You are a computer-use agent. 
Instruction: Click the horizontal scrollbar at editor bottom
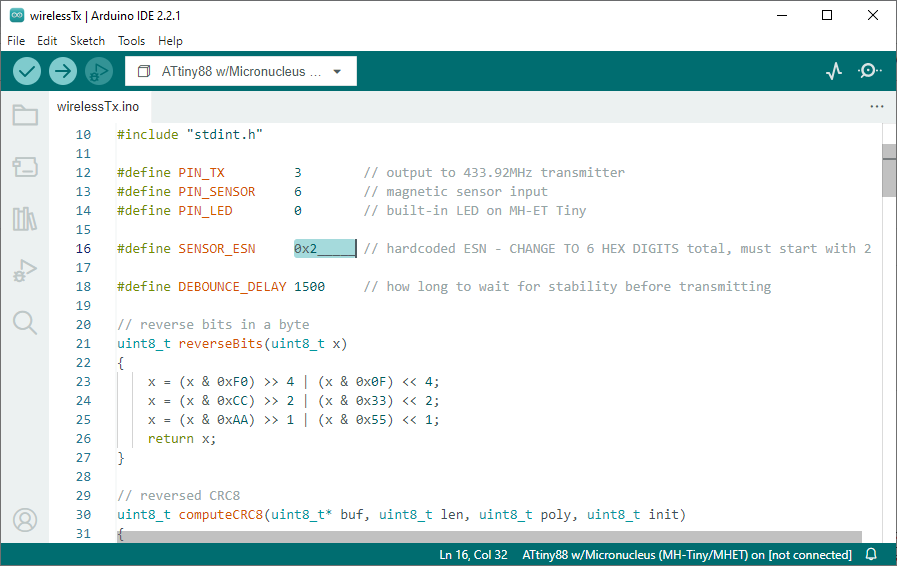click(x=489, y=536)
